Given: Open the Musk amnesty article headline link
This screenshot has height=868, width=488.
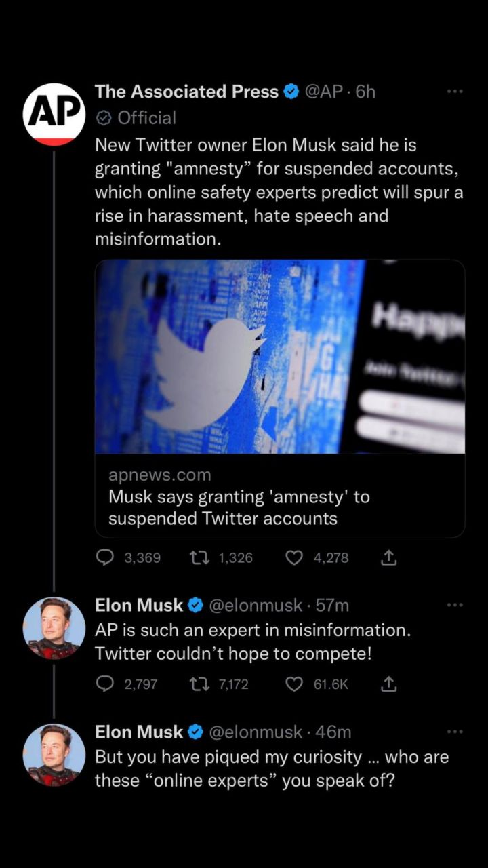Looking at the screenshot, I should coord(239,507).
